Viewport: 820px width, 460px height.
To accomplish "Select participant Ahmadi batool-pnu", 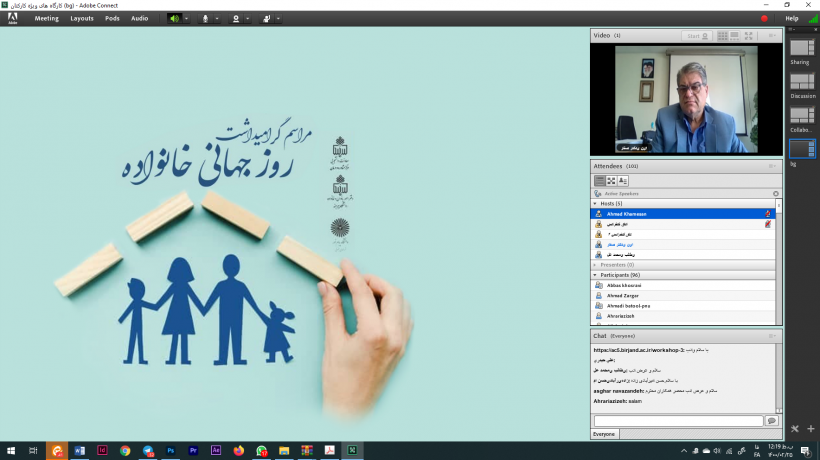I will 683,306.
